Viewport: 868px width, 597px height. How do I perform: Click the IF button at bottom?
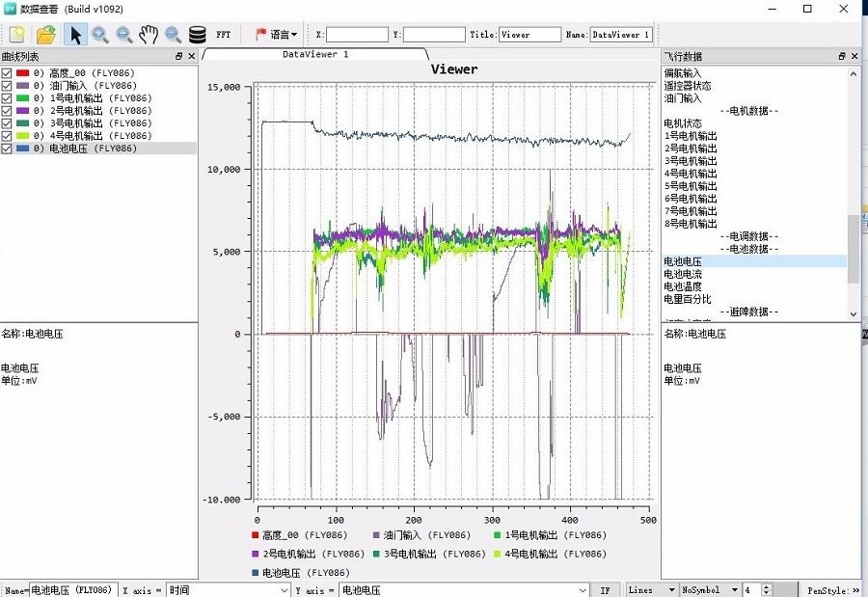pos(605,590)
